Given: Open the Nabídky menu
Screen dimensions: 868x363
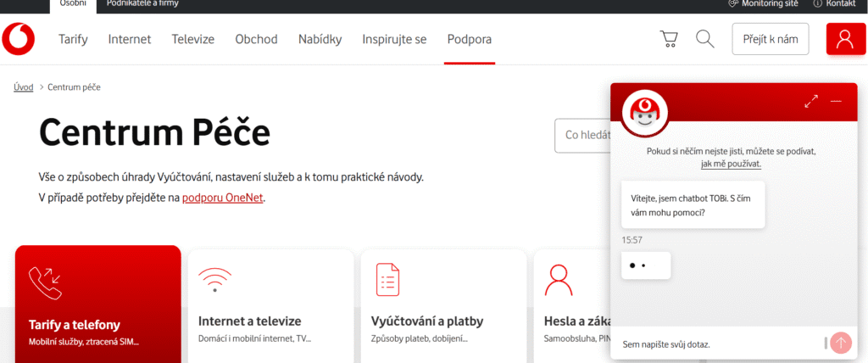Looking at the screenshot, I should click(320, 39).
